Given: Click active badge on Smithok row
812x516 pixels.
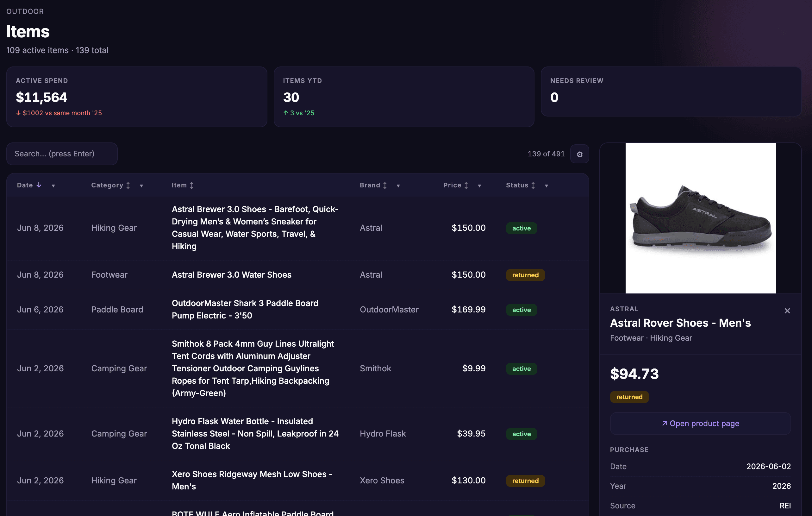Looking at the screenshot, I should (521, 368).
